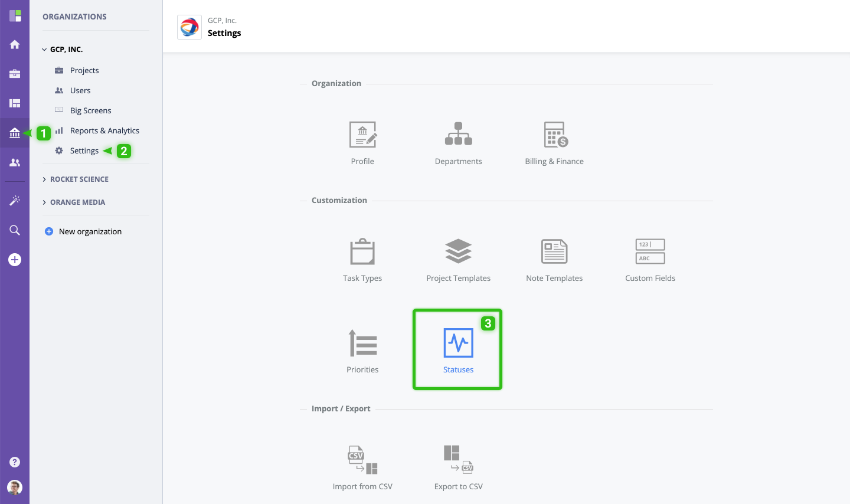Image resolution: width=850 pixels, height=504 pixels.
Task: Select the Organizations bank icon in sidebar
Action: coord(15,133)
